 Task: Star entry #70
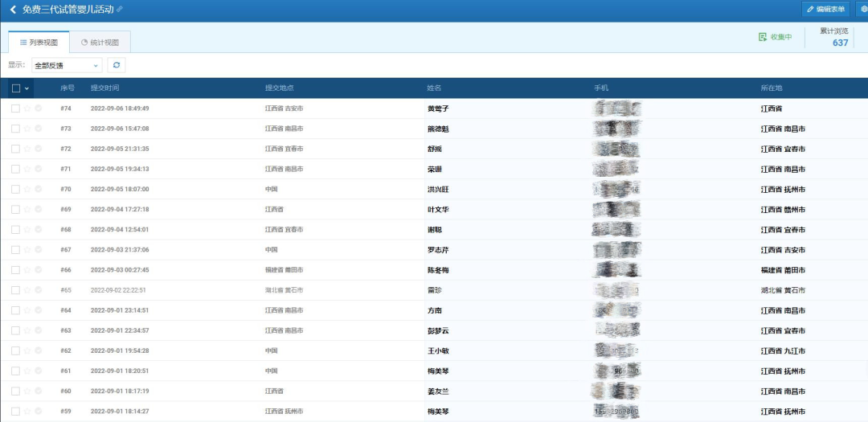point(27,189)
